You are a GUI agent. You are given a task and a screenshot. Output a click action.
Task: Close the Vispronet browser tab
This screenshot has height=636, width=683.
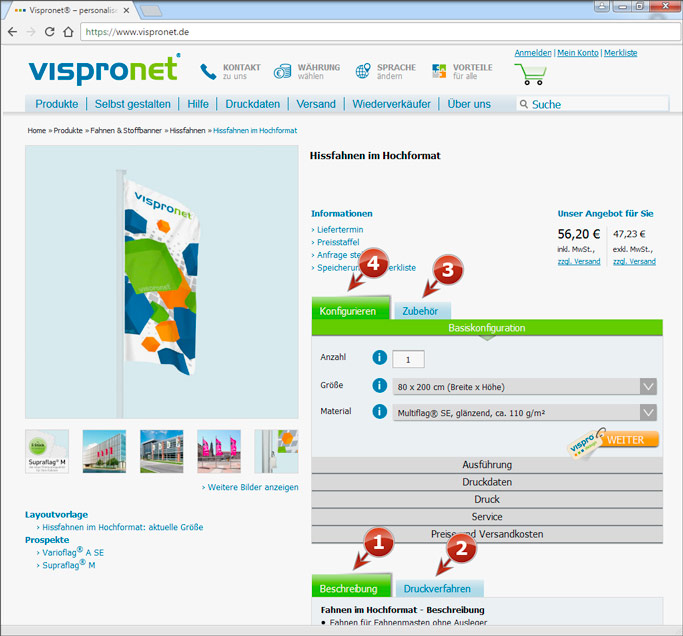126,10
